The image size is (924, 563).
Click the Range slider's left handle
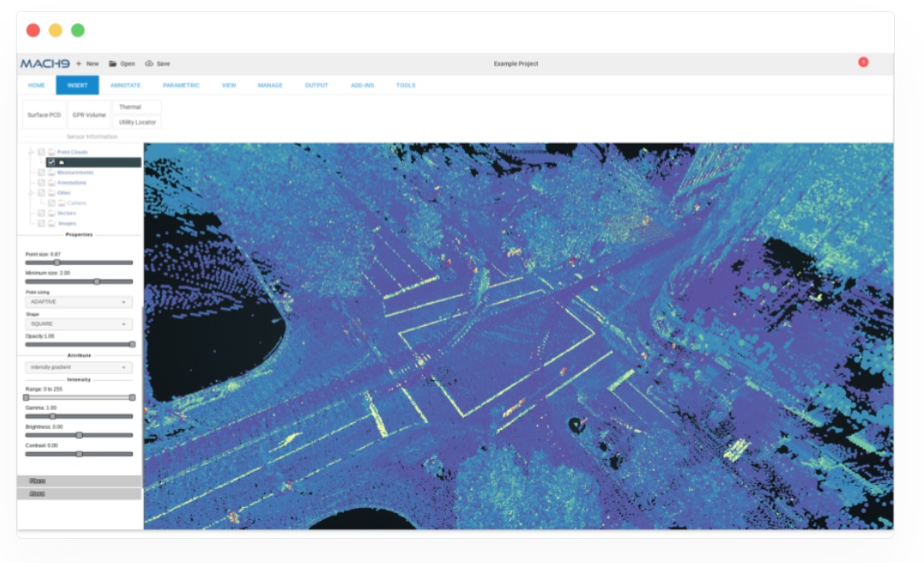click(26, 398)
